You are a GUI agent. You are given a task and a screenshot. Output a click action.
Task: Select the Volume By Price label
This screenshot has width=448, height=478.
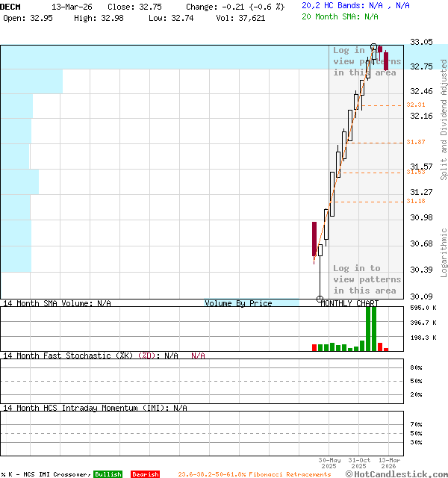click(238, 303)
